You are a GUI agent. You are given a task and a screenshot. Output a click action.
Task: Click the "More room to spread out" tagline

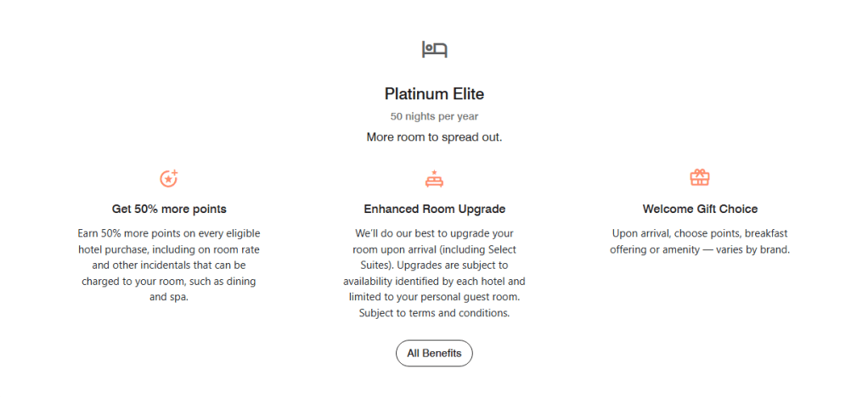click(x=434, y=137)
